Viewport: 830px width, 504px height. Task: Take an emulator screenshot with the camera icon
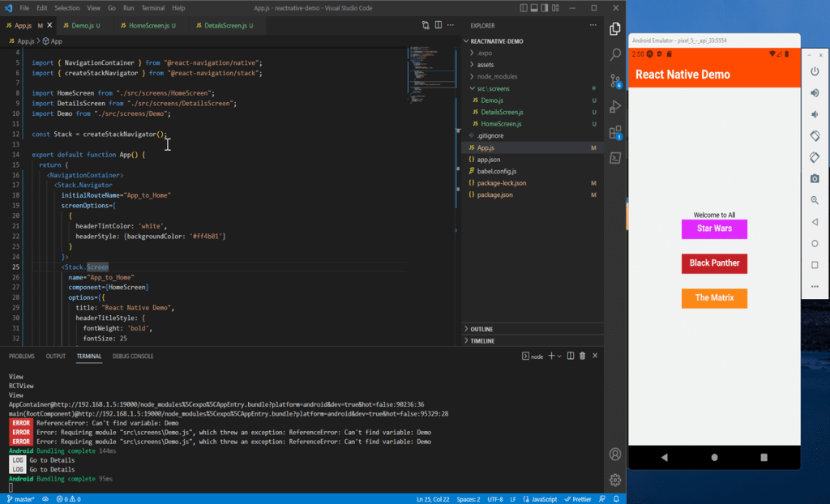(x=815, y=179)
